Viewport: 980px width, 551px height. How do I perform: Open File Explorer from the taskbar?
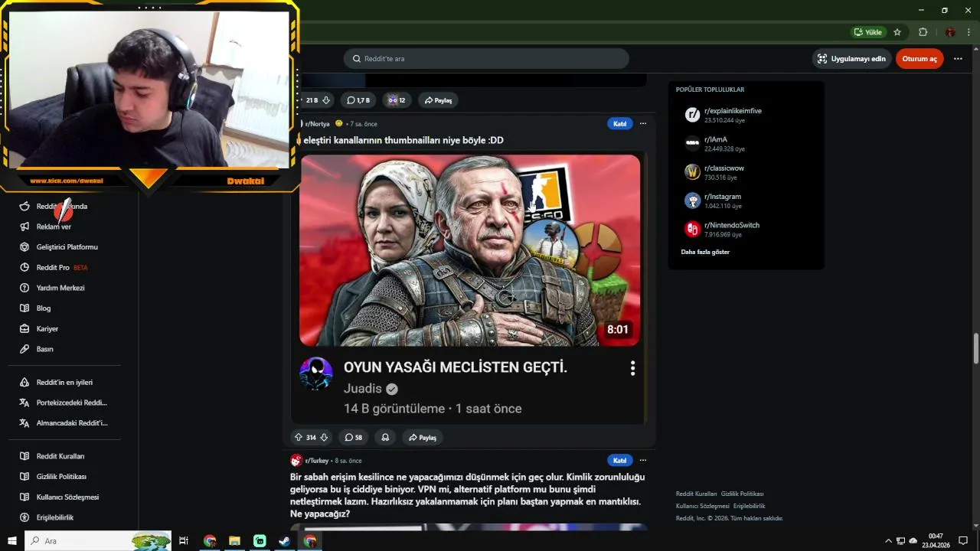coord(234,541)
